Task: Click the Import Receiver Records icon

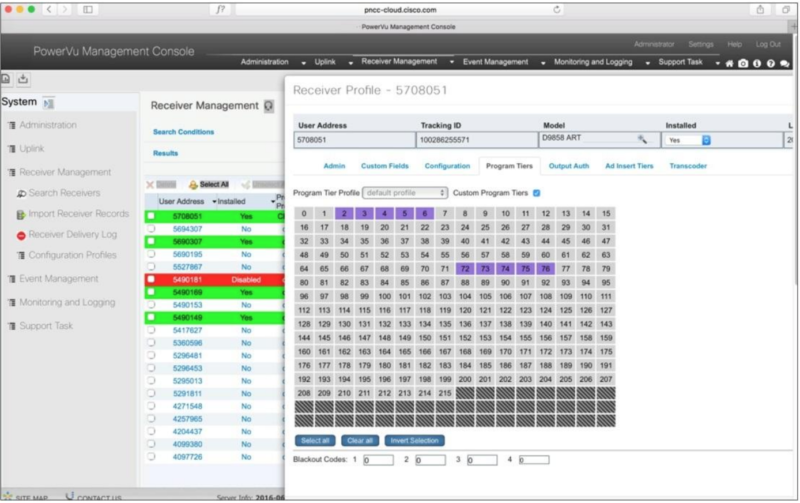Action: tap(21, 214)
